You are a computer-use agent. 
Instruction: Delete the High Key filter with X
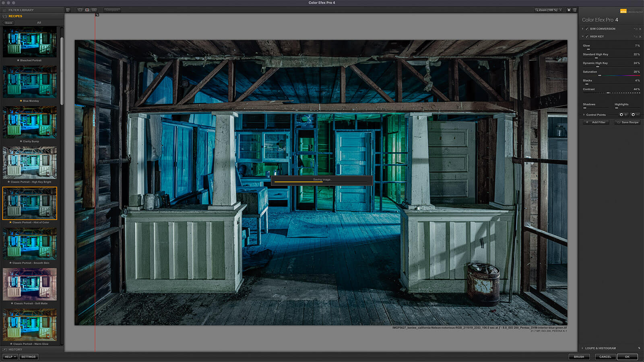640,37
